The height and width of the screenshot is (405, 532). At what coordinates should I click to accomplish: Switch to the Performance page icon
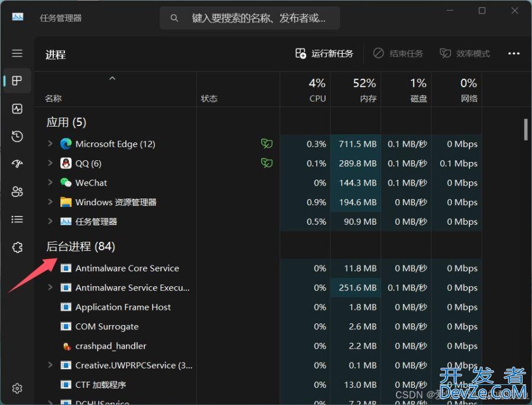[x=17, y=109]
